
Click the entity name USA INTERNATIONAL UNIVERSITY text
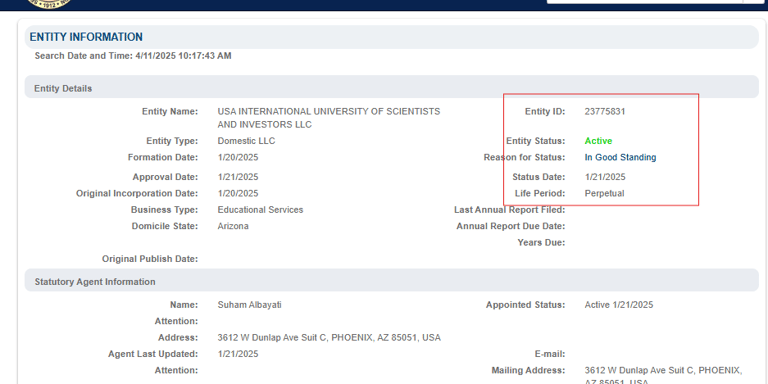(329, 118)
